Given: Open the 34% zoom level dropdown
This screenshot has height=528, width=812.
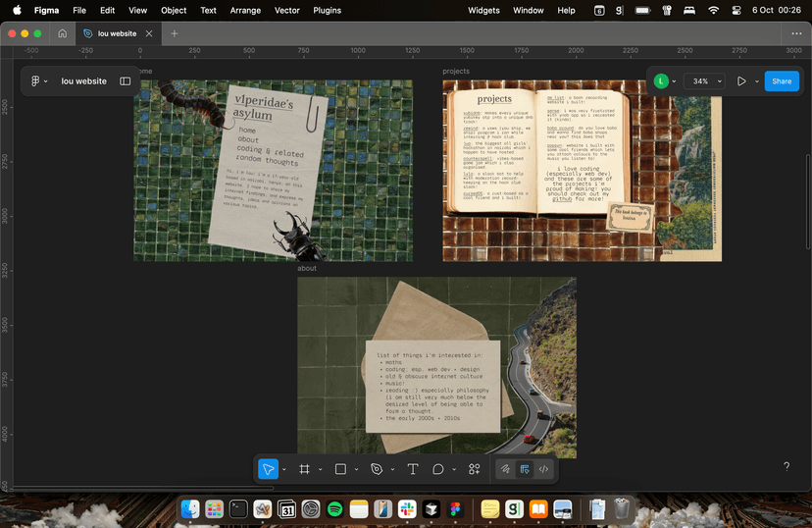Looking at the screenshot, I should point(704,81).
